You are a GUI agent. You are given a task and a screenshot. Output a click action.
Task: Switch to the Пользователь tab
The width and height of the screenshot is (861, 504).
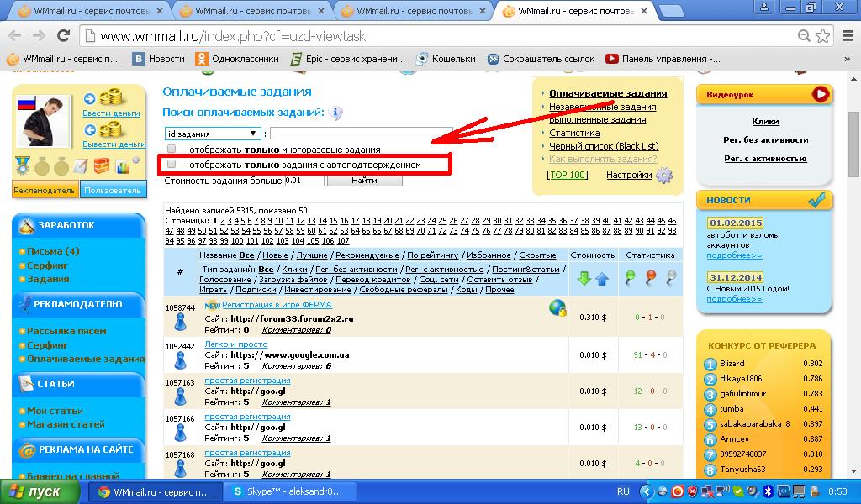click(113, 190)
